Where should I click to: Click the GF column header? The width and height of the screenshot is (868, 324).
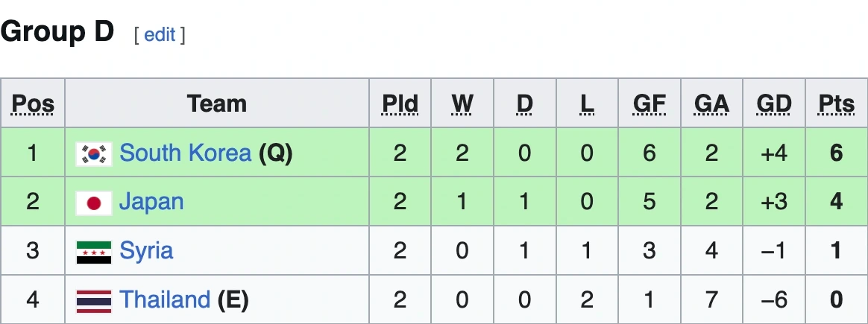tap(649, 104)
